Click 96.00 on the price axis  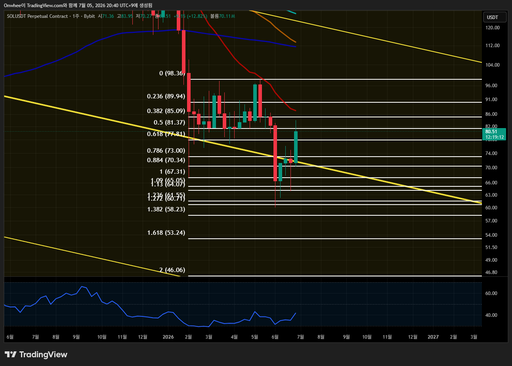coord(491,86)
